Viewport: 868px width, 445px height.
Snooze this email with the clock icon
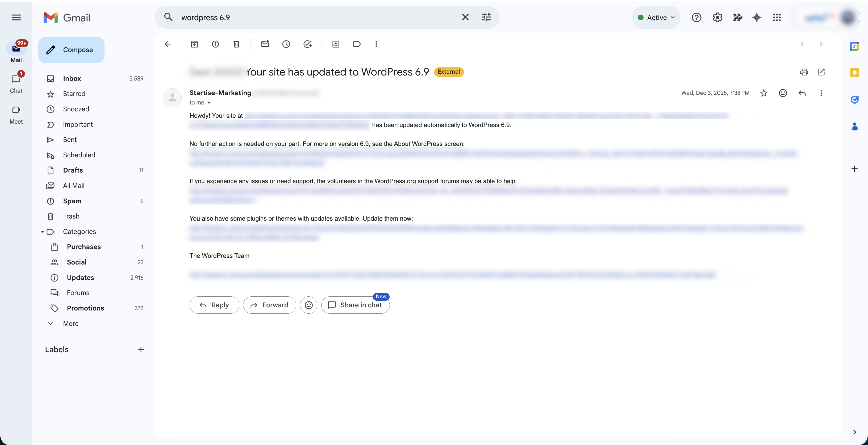point(286,44)
